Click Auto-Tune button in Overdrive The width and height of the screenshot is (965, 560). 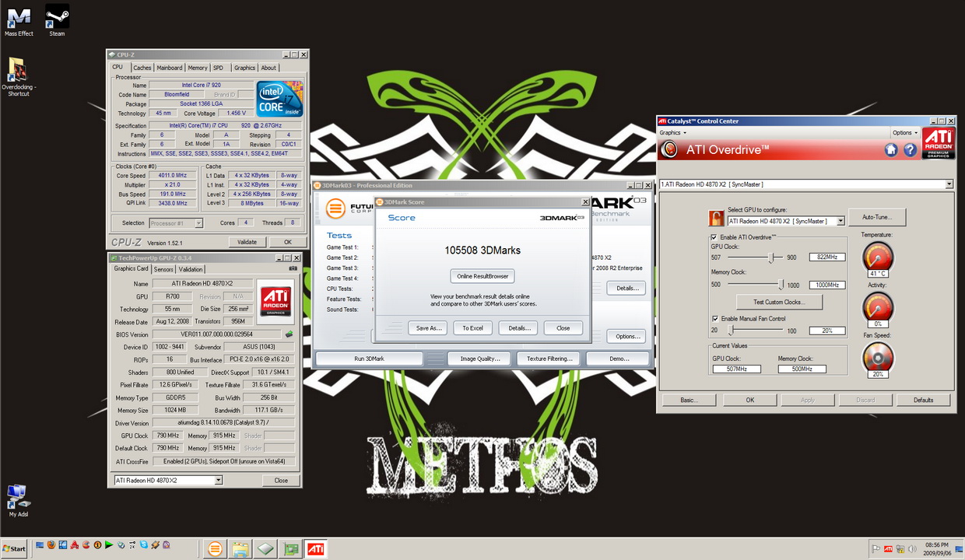(878, 217)
